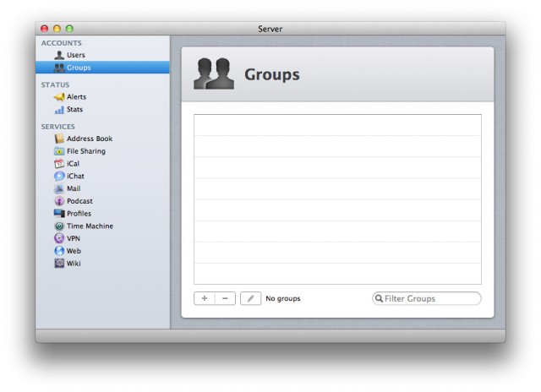Open the Wiki service label
Viewport: 541px width, 392px height.
coord(74,263)
